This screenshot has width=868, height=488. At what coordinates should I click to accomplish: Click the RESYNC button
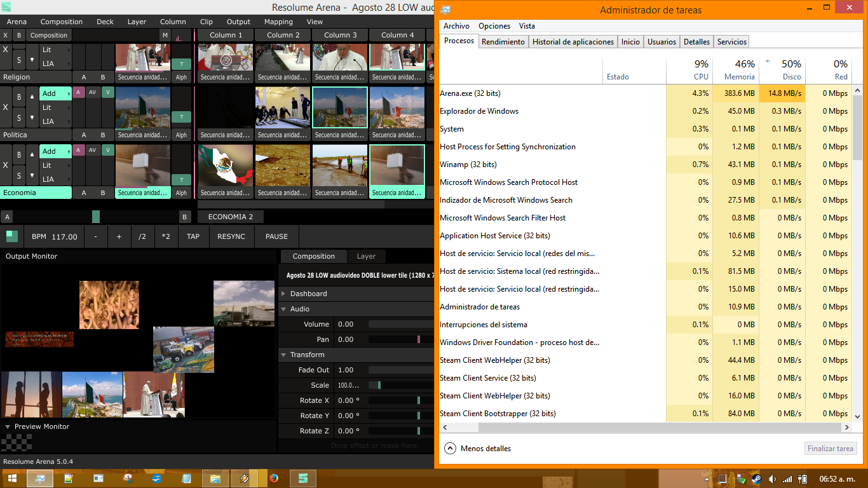(231, 236)
